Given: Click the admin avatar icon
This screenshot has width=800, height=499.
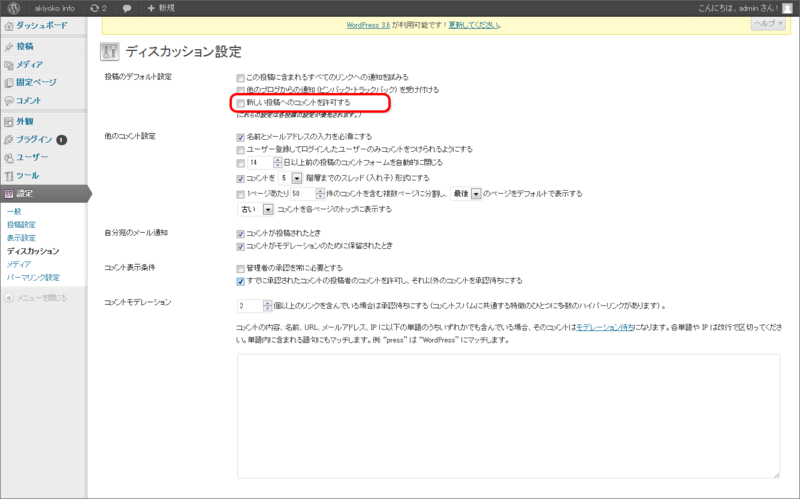Looking at the screenshot, I should (787, 8).
